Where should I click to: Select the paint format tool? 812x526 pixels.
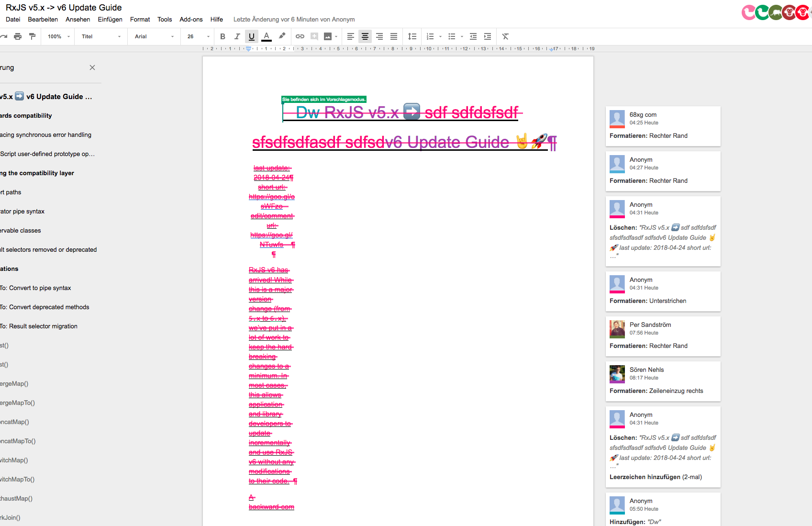[x=32, y=36]
